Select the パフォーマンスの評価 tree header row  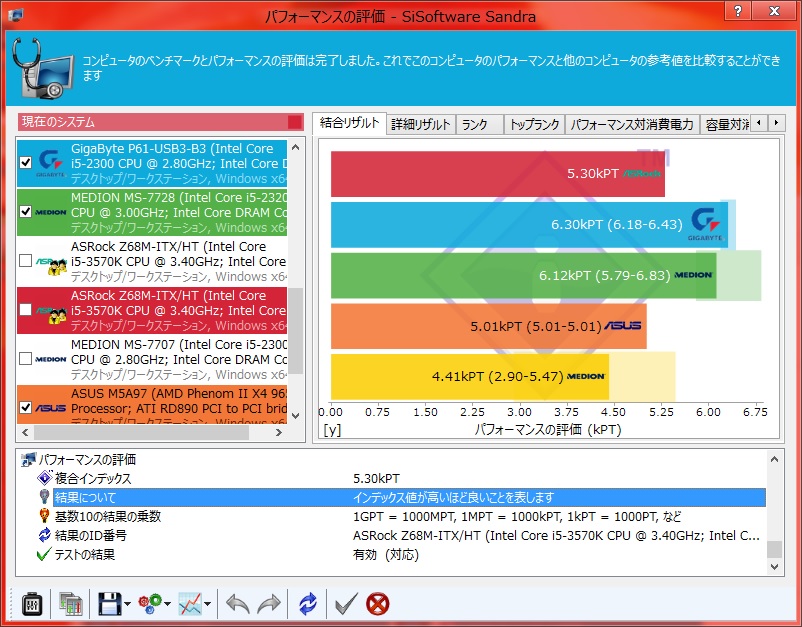pyautogui.click(x=391, y=459)
